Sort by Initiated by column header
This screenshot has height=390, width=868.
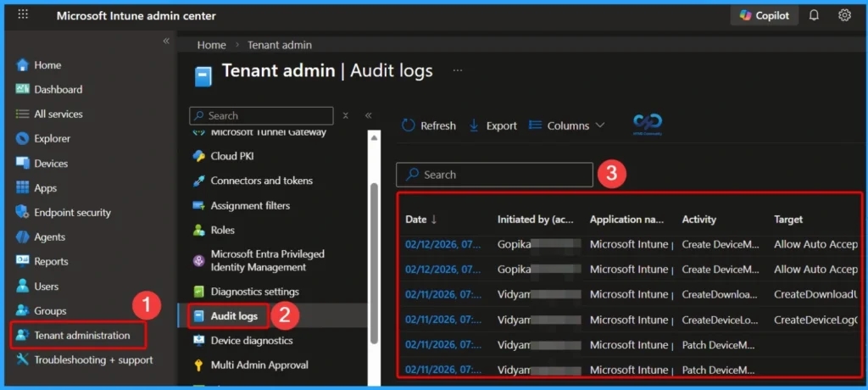(534, 220)
